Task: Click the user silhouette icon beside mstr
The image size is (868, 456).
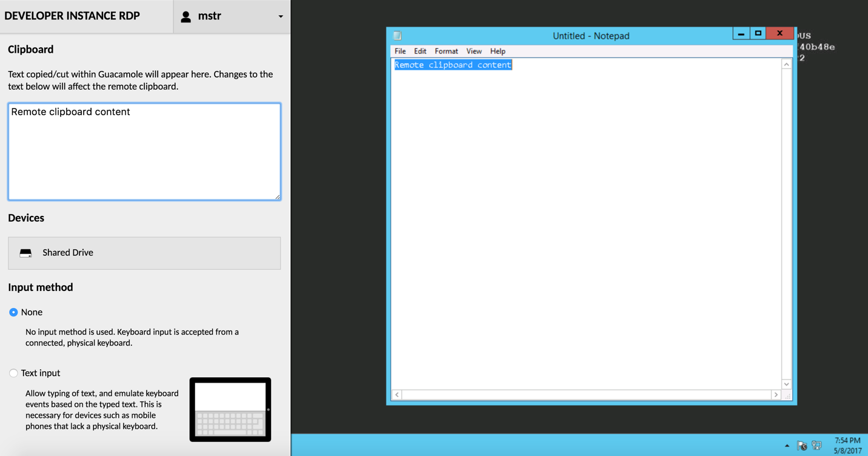Action: click(x=185, y=16)
